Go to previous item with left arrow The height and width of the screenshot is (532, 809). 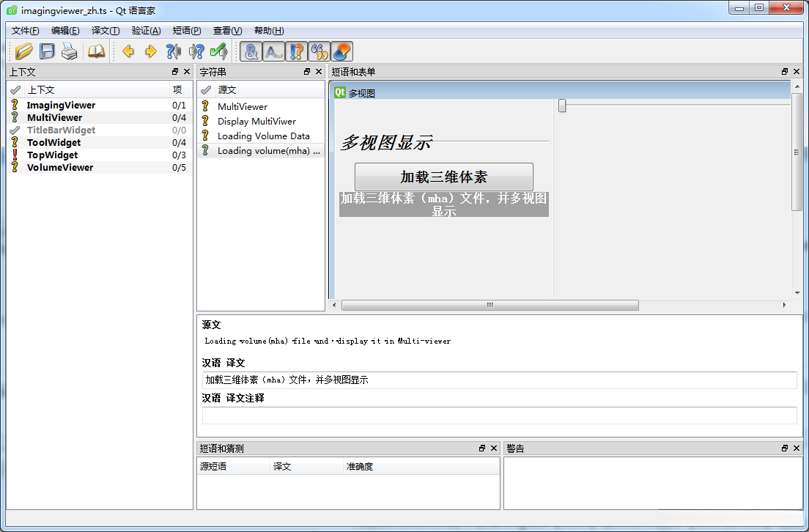[x=128, y=51]
